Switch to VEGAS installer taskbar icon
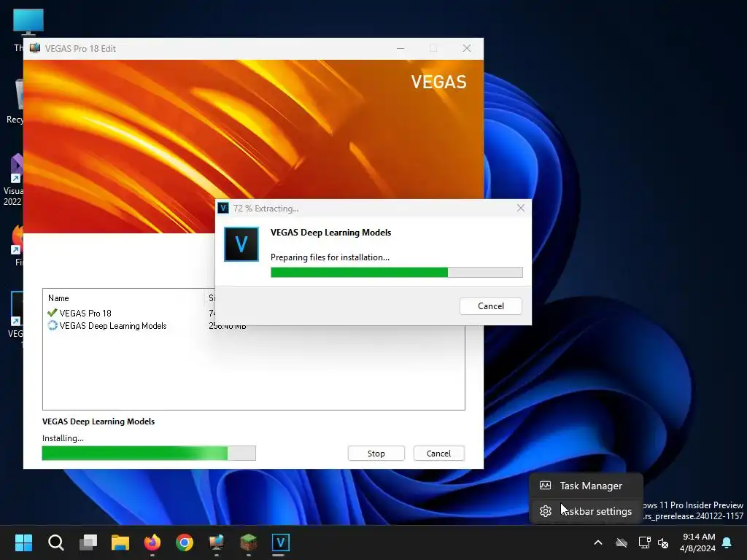The image size is (747, 560). pos(216,542)
